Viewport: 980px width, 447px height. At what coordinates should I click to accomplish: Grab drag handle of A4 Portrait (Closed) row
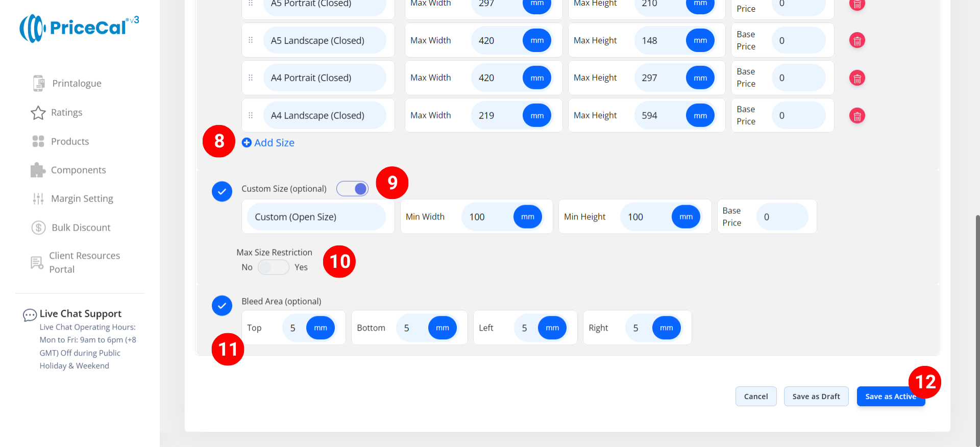251,78
